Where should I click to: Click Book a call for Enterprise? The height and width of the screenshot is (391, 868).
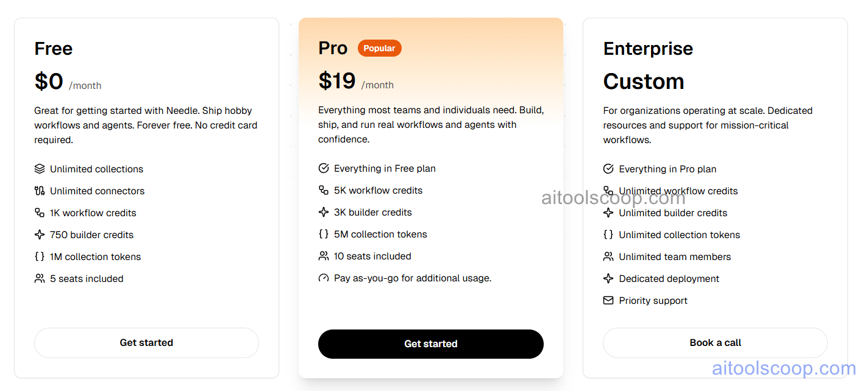point(714,342)
